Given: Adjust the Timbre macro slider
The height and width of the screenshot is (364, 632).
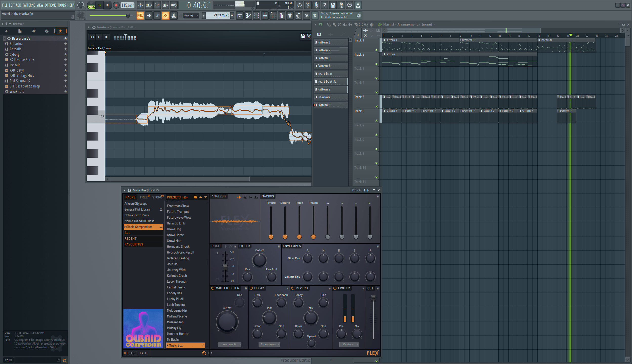Looking at the screenshot, I should 271,237.
